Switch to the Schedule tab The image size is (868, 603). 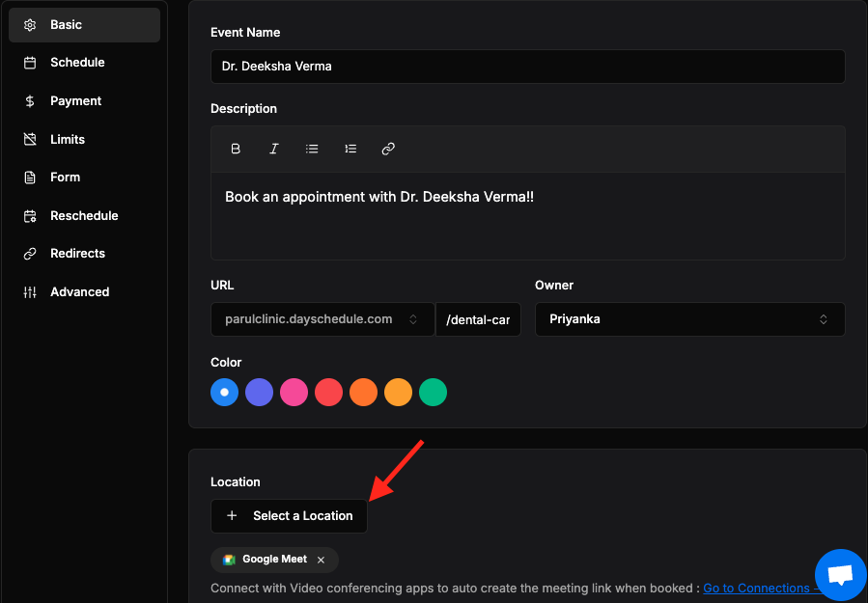point(84,63)
